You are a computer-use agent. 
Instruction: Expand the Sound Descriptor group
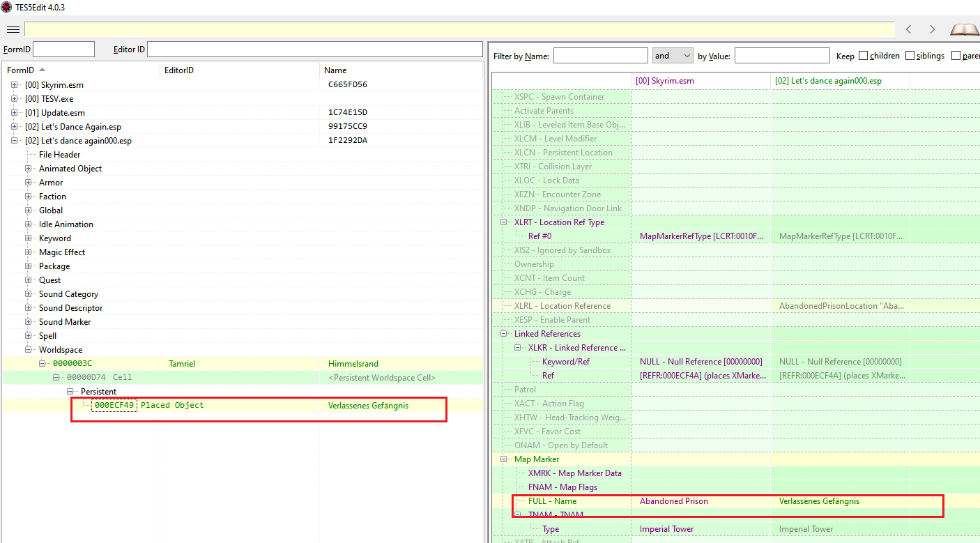coord(29,308)
